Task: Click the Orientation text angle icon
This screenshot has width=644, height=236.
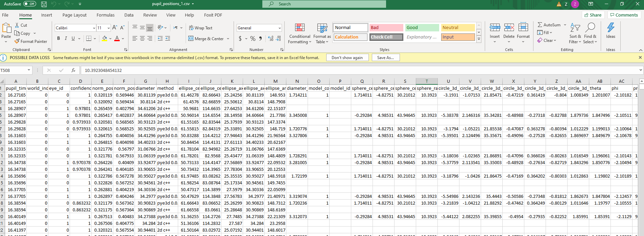Action: coord(161,28)
